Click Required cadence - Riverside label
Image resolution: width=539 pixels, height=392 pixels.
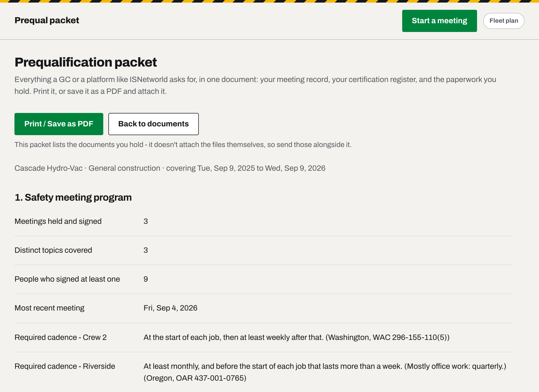(65, 366)
